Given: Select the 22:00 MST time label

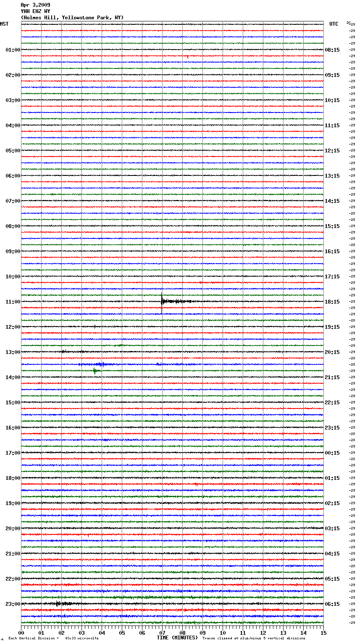Looking at the screenshot, I should tap(13, 579).
